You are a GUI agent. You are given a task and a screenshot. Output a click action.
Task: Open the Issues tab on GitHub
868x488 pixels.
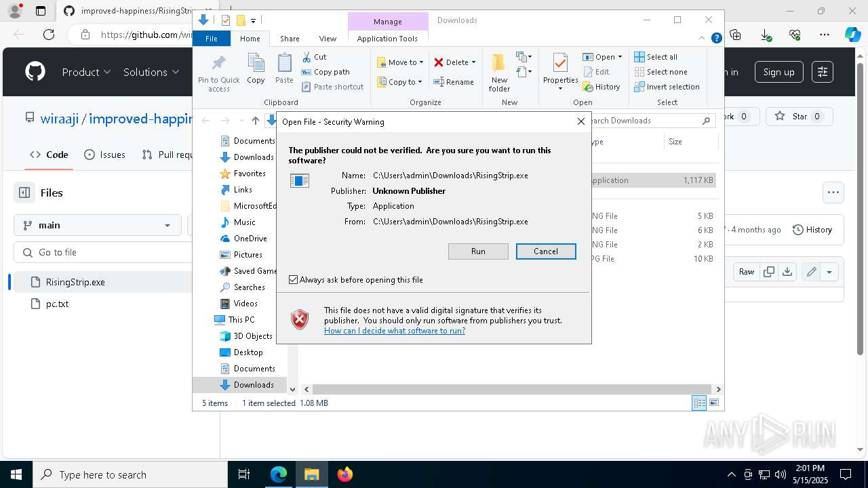click(x=104, y=155)
